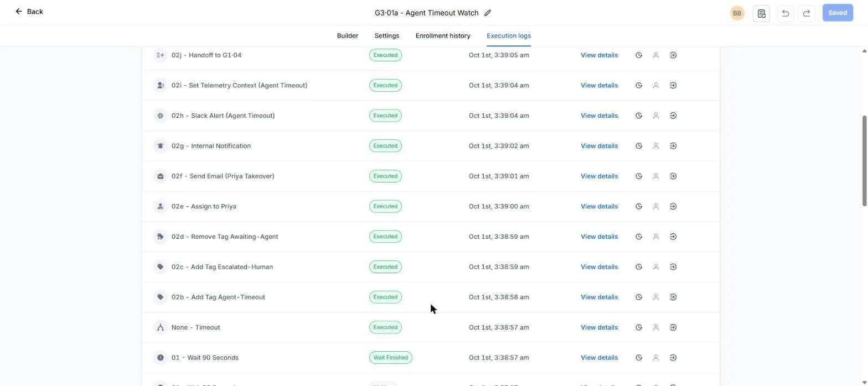
Task: View details for 02e Assign to Priya
Action: (599, 206)
